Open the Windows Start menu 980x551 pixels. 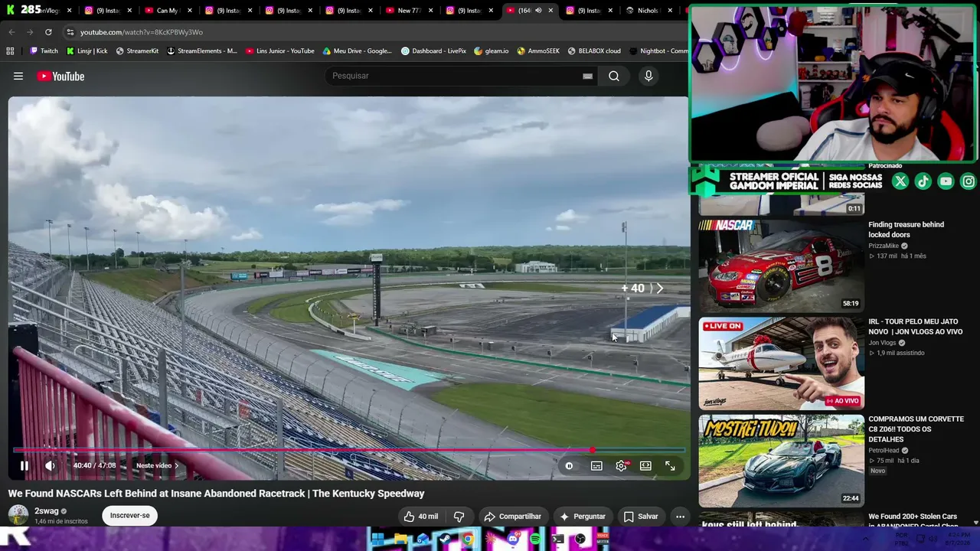coord(377,540)
